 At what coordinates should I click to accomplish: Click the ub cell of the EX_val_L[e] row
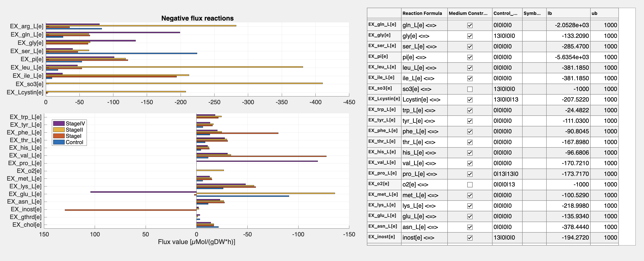coord(605,163)
